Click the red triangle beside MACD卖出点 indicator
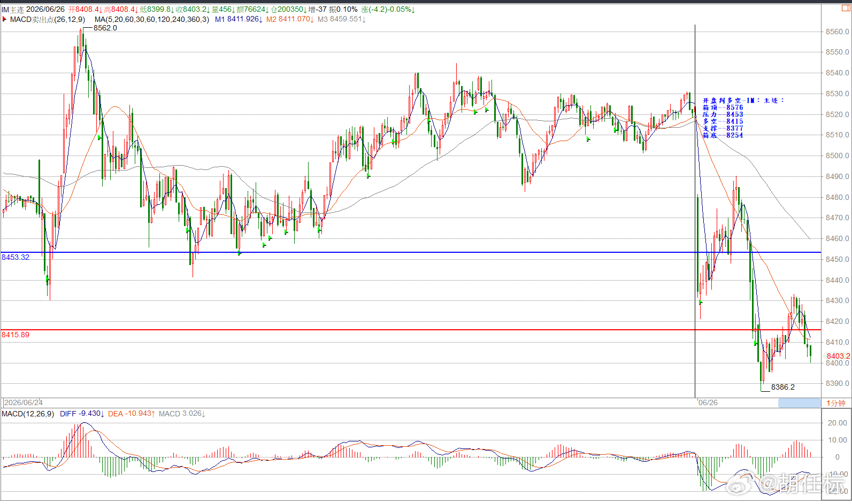The width and height of the screenshot is (852, 504). coord(4,19)
